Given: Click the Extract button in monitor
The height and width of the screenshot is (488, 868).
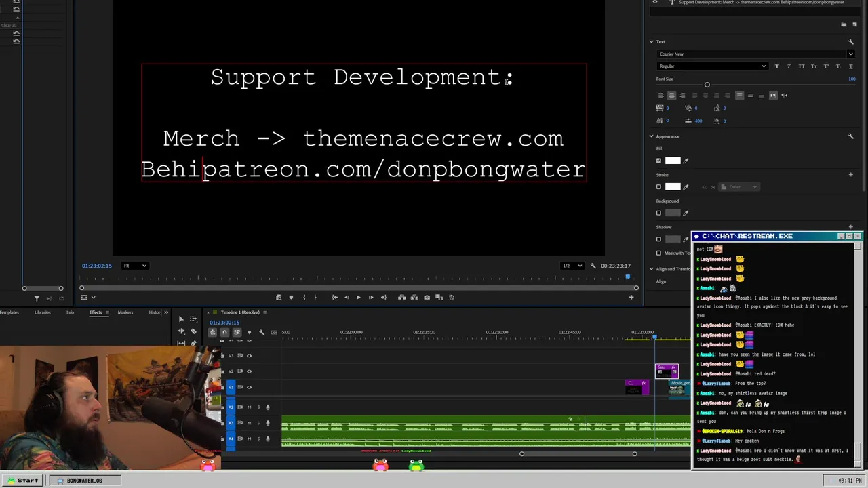Looking at the screenshot, I should pyautogui.click(x=414, y=297).
